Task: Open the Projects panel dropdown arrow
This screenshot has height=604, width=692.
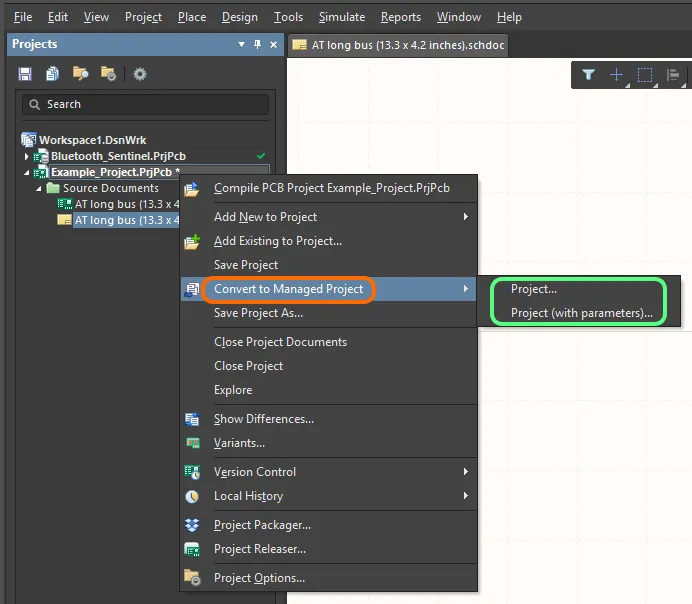Action: pyautogui.click(x=241, y=44)
